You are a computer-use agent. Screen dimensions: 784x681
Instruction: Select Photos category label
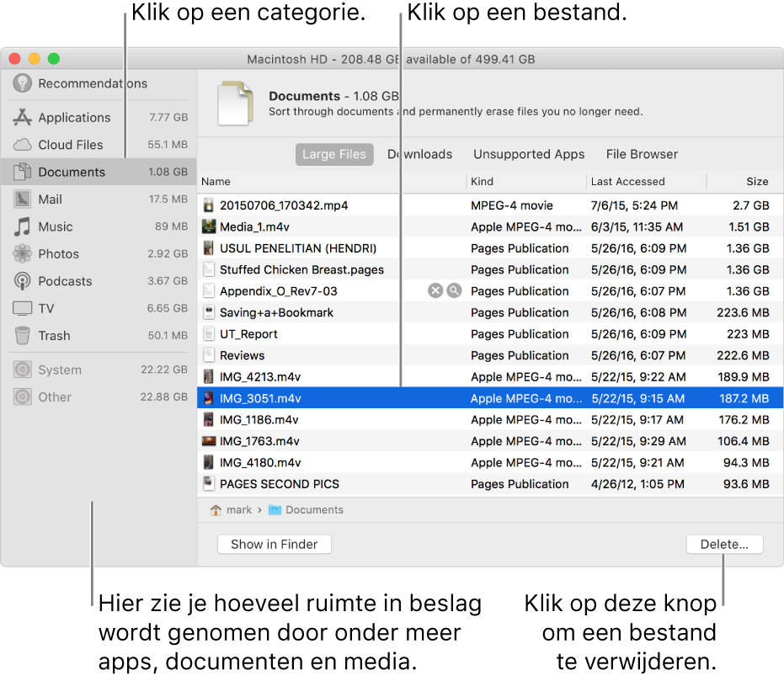pos(58,254)
